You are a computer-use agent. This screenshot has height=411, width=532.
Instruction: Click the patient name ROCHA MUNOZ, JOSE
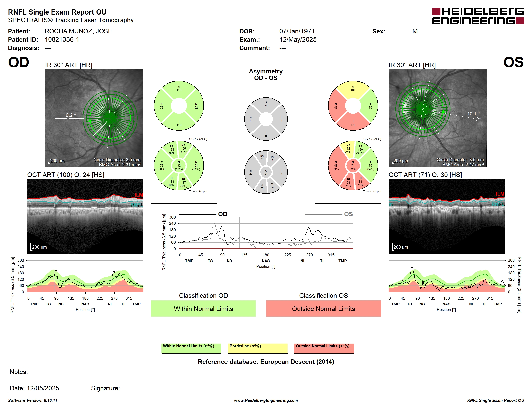tap(78, 31)
